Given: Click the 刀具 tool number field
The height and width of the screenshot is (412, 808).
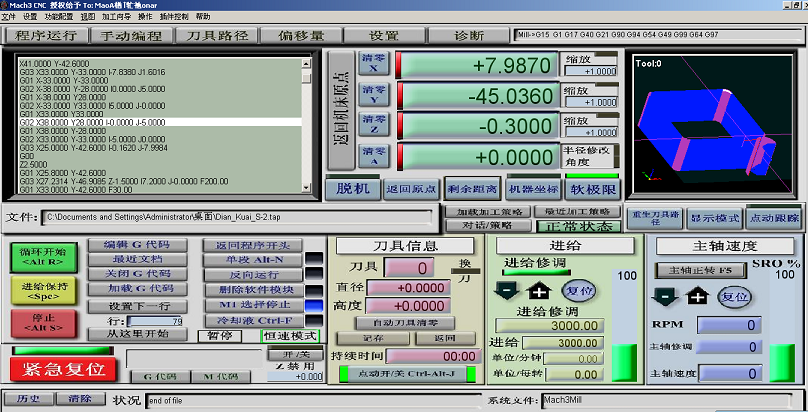Looking at the screenshot, I should pos(409,268).
